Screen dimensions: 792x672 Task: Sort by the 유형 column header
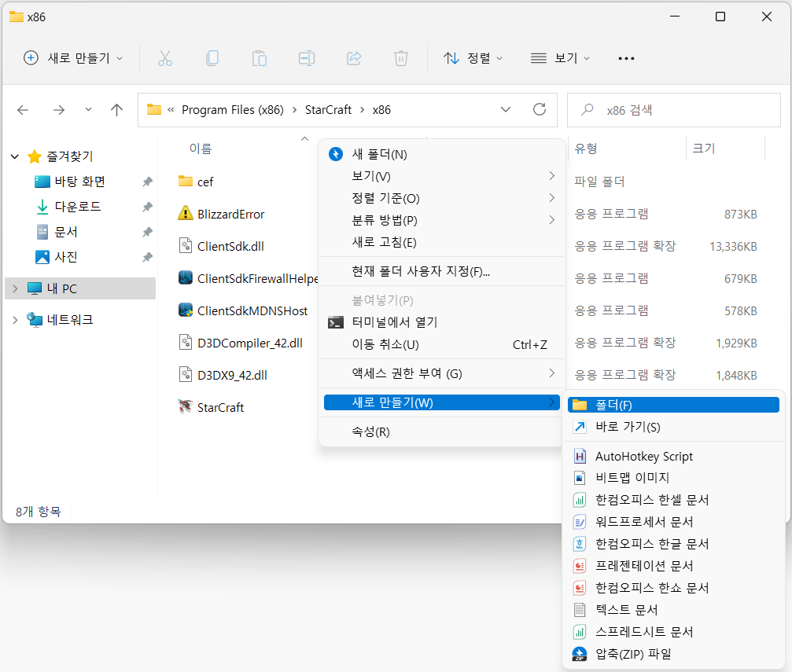[586, 149]
